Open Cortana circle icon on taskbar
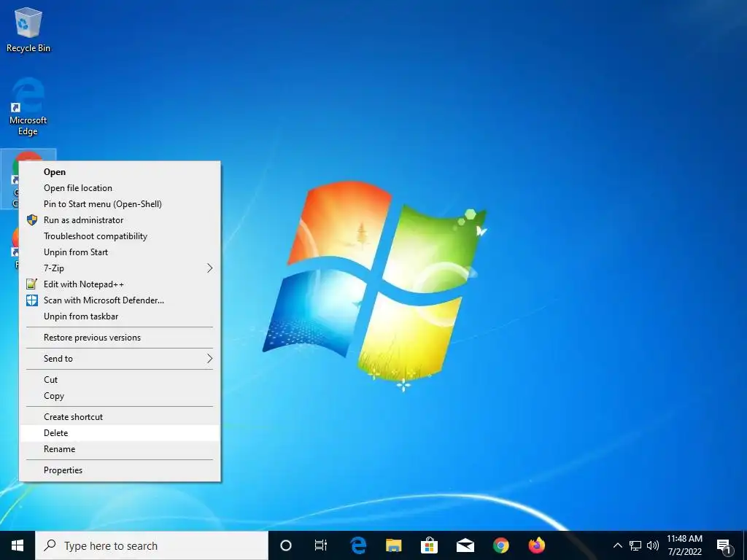Viewport: 747px width, 560px height. tap(286, 545)
